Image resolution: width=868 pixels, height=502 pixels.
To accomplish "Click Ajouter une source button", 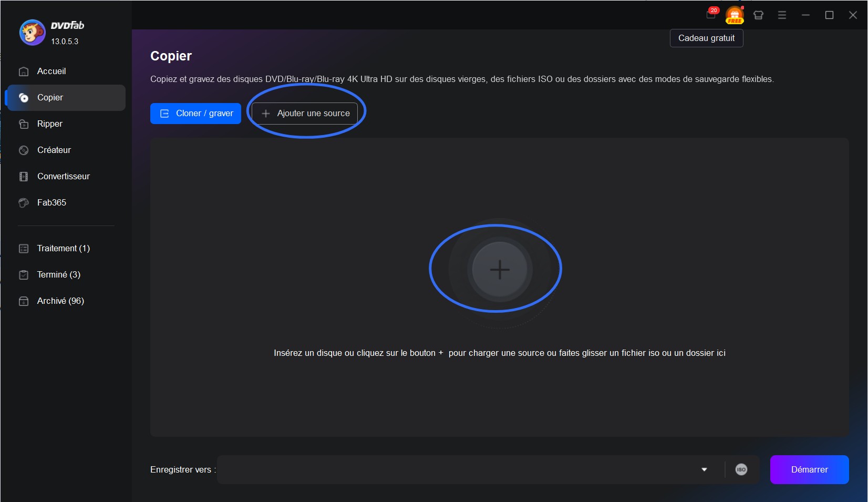I will pyautogui.click(x=305, y=114).
